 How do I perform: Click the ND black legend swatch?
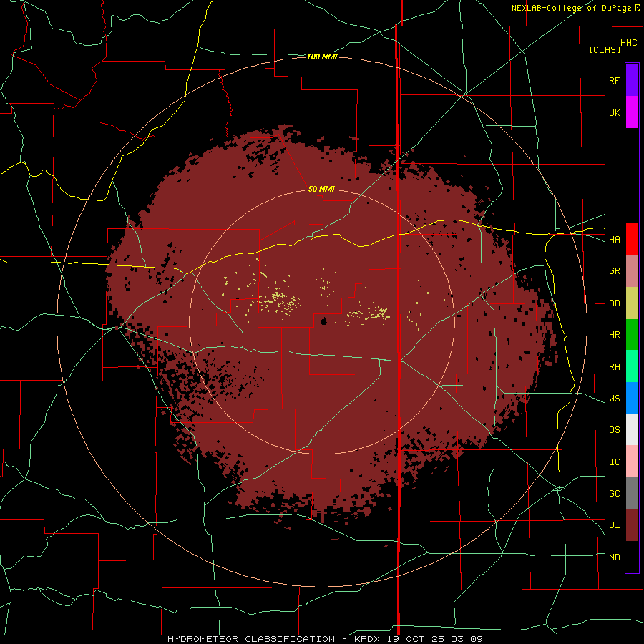click(632, 557)
